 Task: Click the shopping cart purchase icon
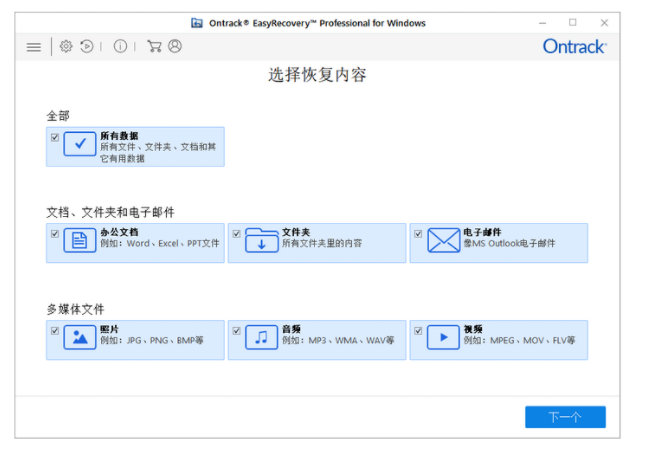tap(154, 46)
